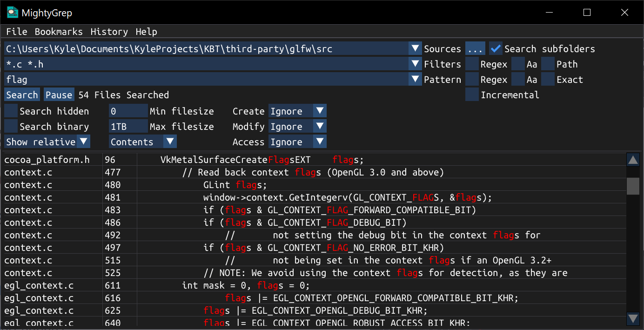The image size is (644, 330).
Task: Enable Search hidden files
Action: pos(10,111)
